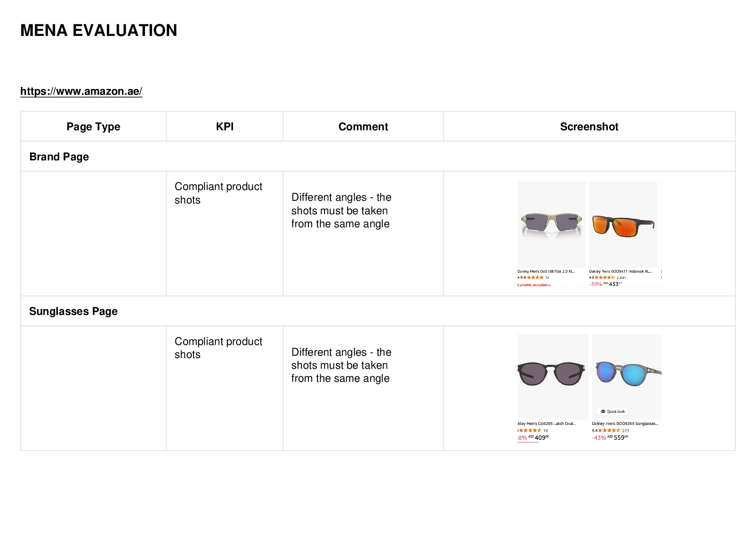Click the star rating with 2,441 reviews
The height and width of the screenshot is (535, 756).
pos(607,278)
